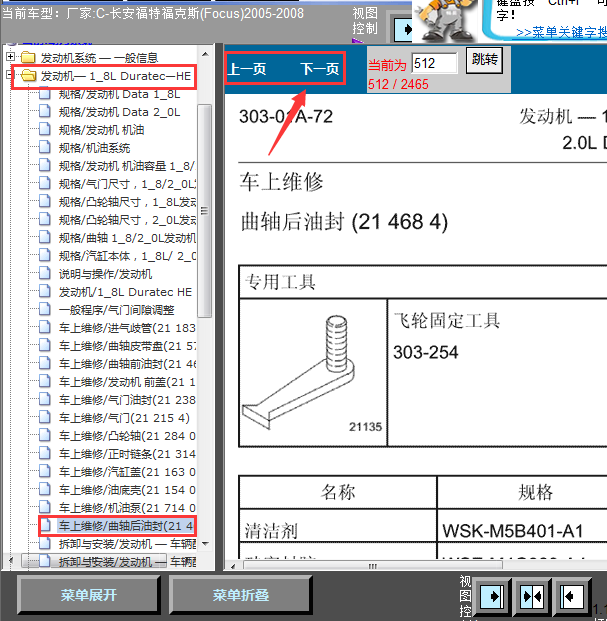607x621 pixels.
Task: Click document icon beside 说明与操作/发动机
Action: 45,273
